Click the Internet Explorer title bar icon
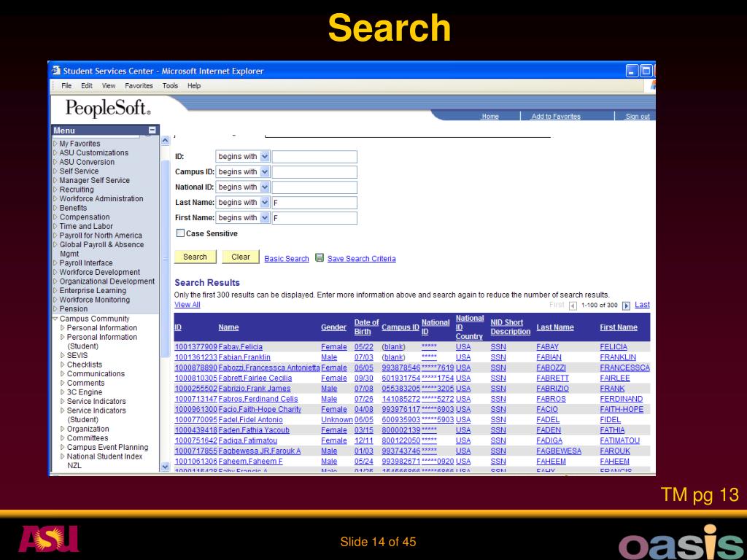Viewport: 747px width, 560px height. click(x=56, y=71)
